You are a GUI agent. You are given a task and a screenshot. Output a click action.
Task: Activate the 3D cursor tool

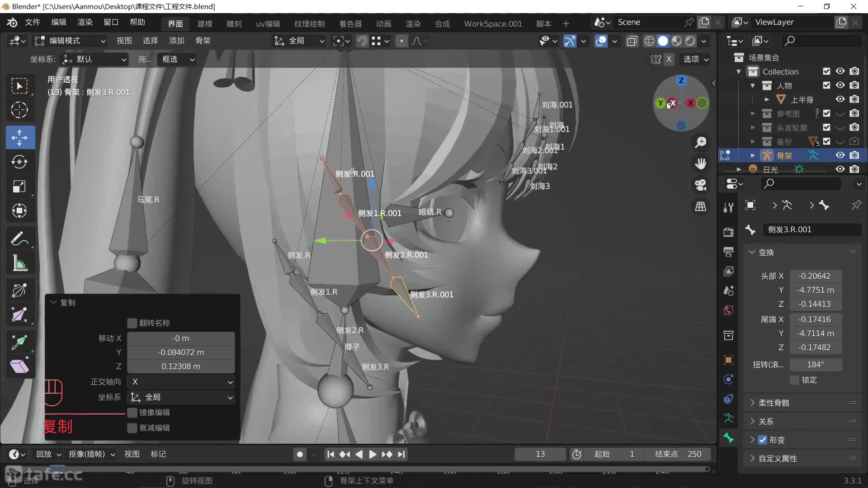tap(19, 110)
